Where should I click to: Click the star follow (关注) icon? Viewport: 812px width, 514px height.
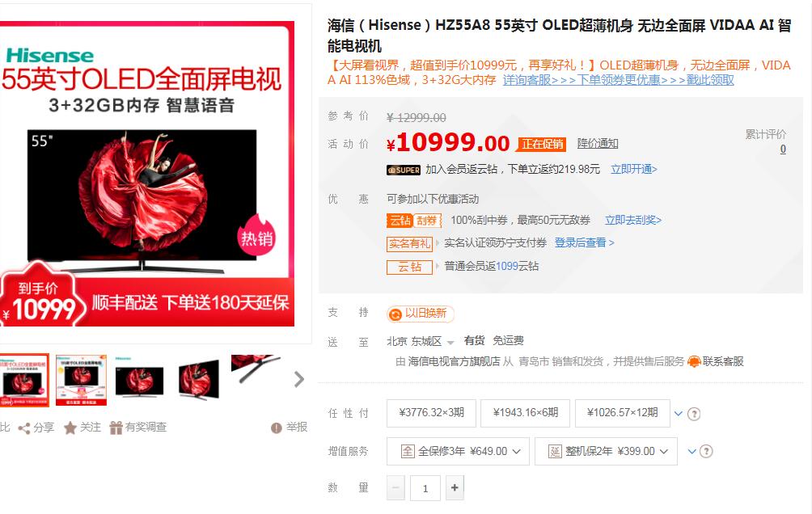click(70, 428)
